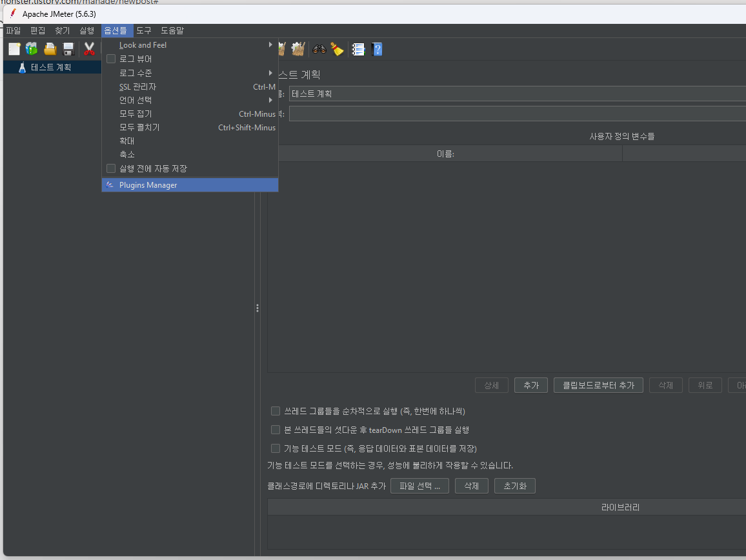Click the Plugins Manager puzzle icon
The height and width of the screenshot is (560, 746).
[110, 185]
